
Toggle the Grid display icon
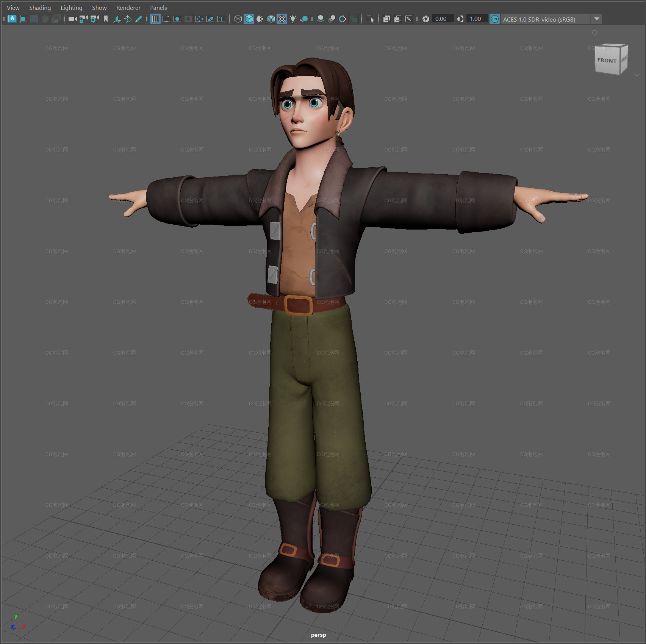pyautogui.click(x=155, y=19)
